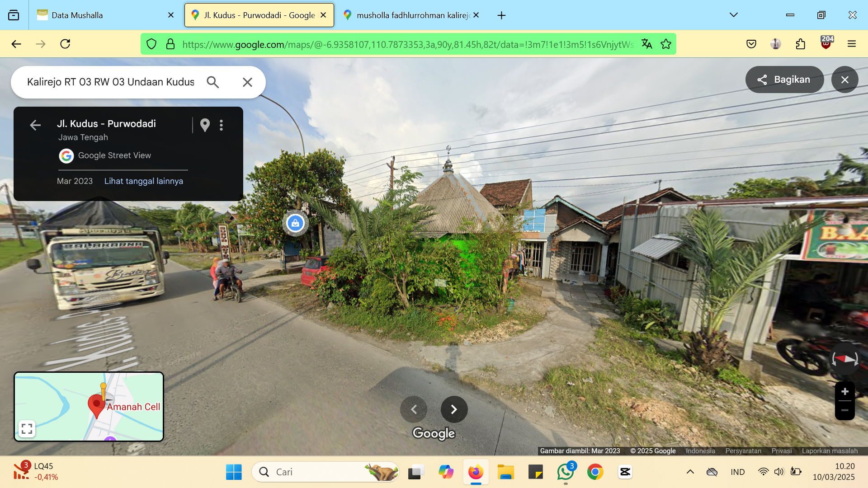Open the three-dot menu in Street View panel
Viewport: 868px width, 488px height.
(221, 125)
